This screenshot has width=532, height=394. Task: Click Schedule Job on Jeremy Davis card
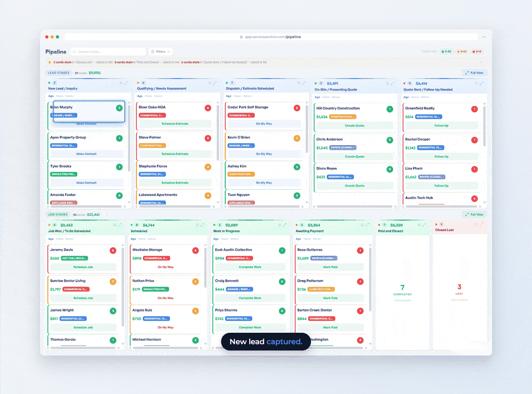point(83,267)
